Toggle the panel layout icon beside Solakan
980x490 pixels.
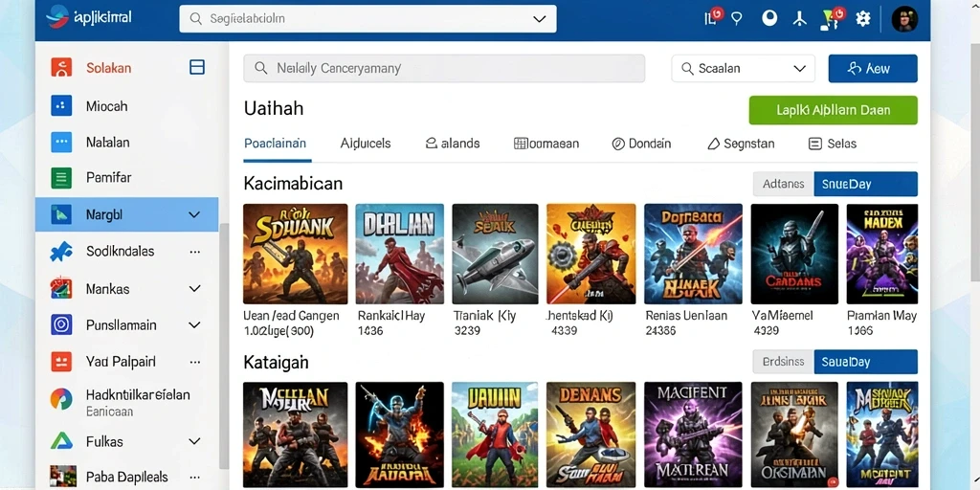coord(197,68)
